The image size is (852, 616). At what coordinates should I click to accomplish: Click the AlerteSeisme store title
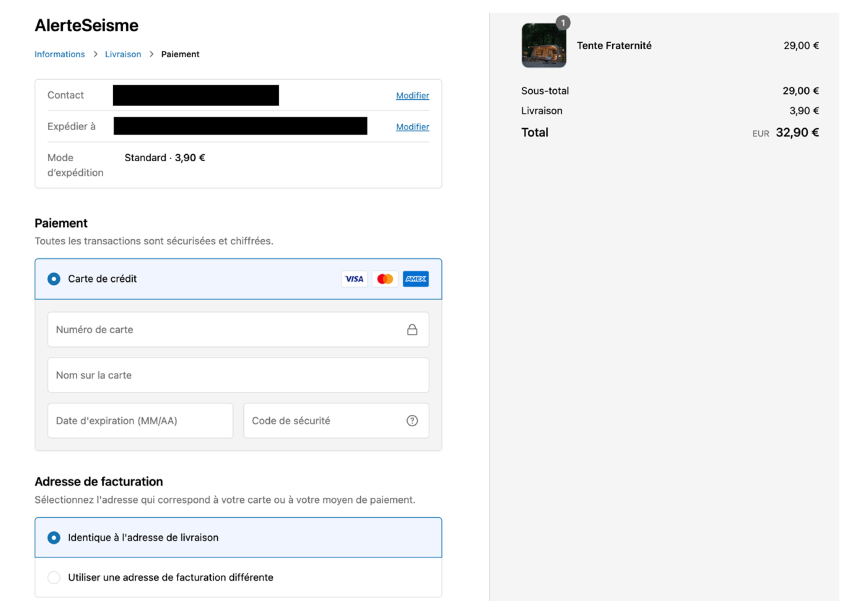click(86, 25)
